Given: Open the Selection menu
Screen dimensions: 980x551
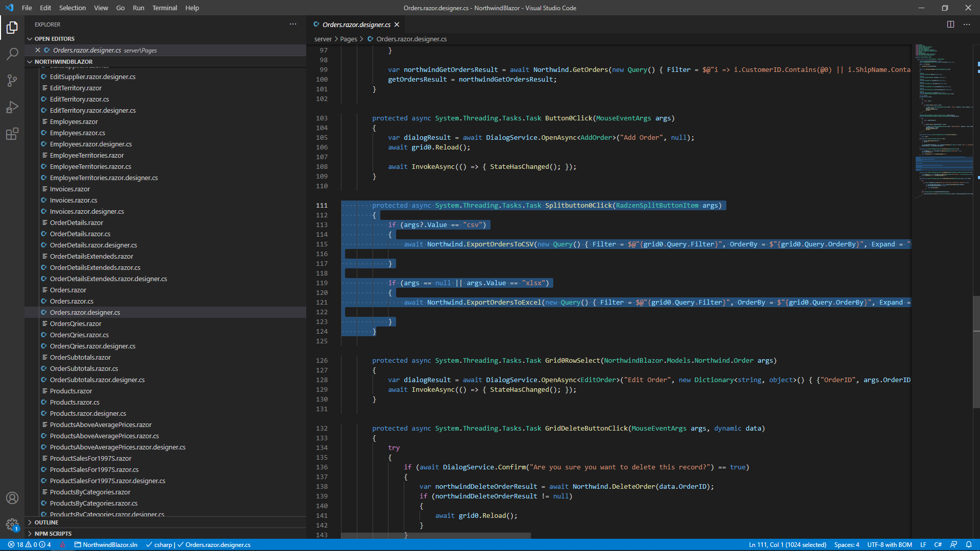Looking at the screenshot, I should coord(72,8).
